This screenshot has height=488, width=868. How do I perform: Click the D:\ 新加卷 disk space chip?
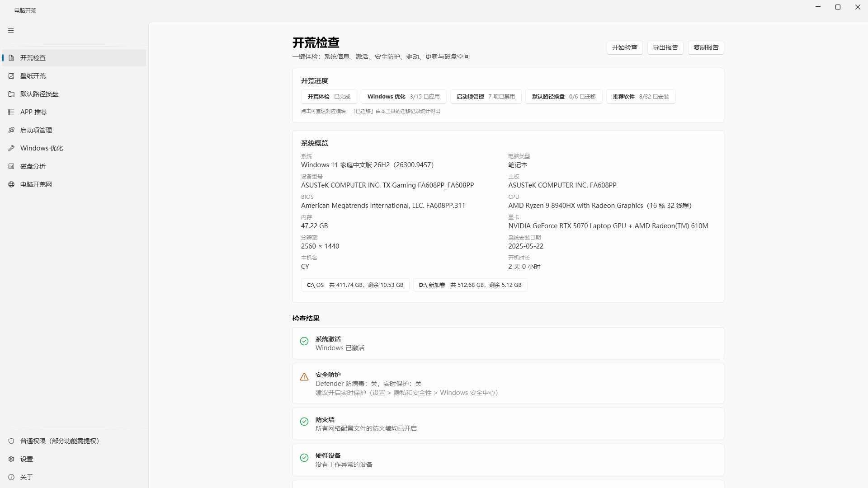(470, 285)
